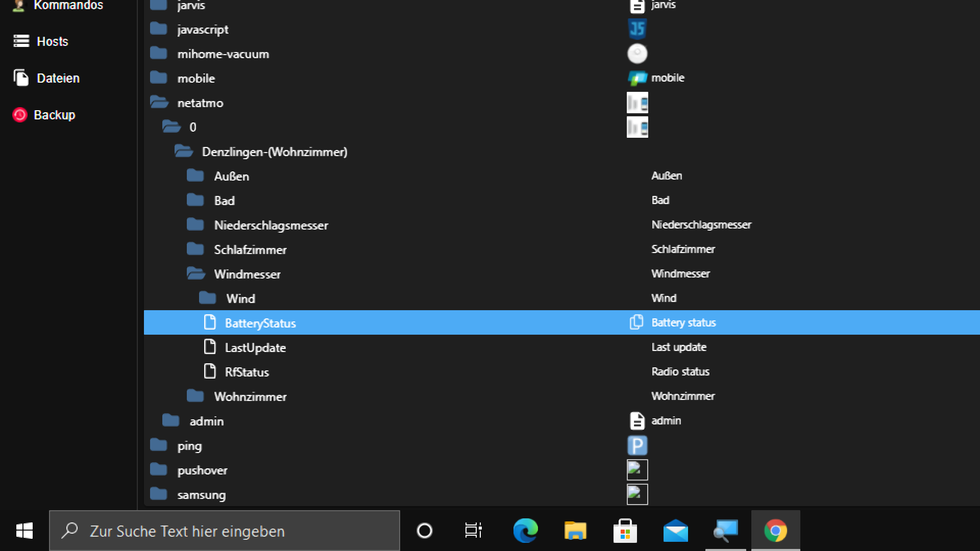Select the LastUpdate state
Image resolution: width=980 pixels, height=551 pixels.
click(x=255, y=347)
